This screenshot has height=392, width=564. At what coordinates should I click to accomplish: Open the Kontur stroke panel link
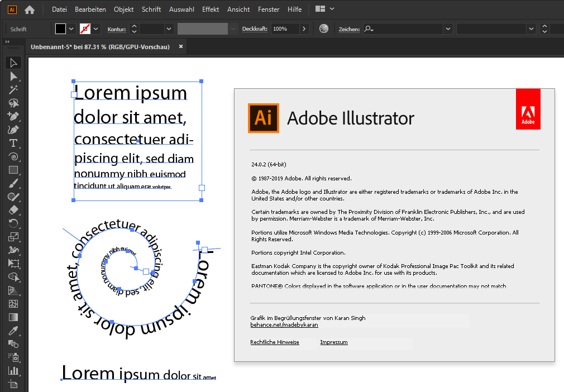[x=117, y=29]
